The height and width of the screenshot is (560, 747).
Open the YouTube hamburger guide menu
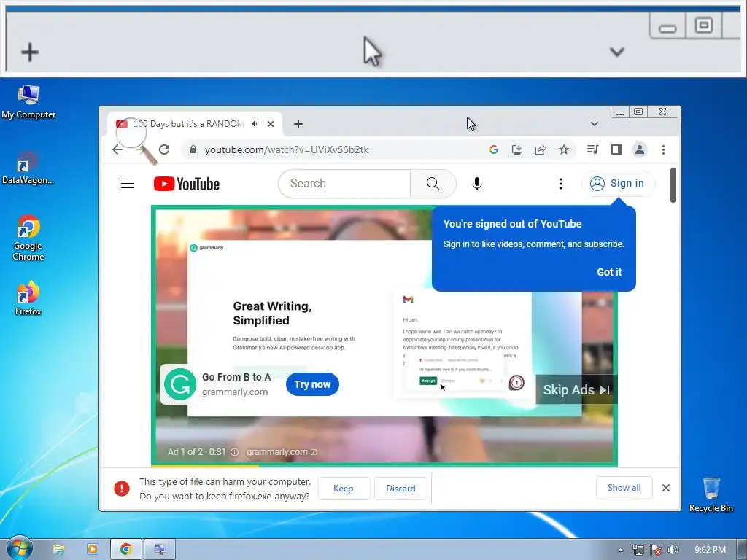(128, 183)
